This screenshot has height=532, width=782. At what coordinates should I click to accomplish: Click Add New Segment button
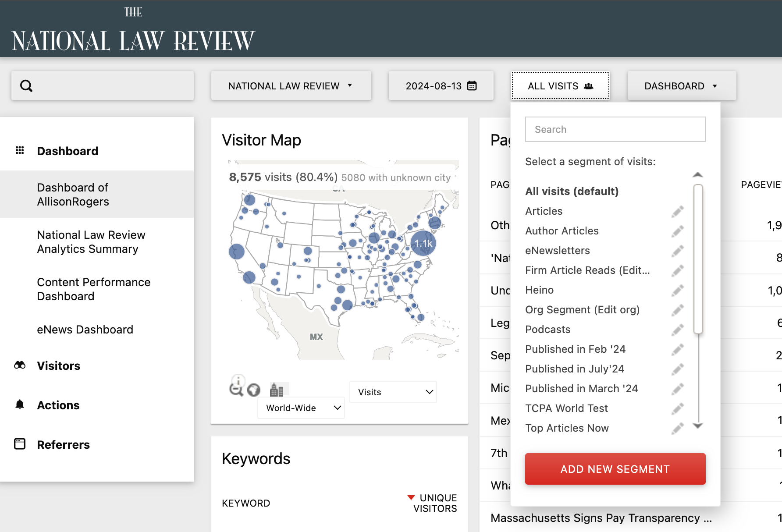coord(615,469)
